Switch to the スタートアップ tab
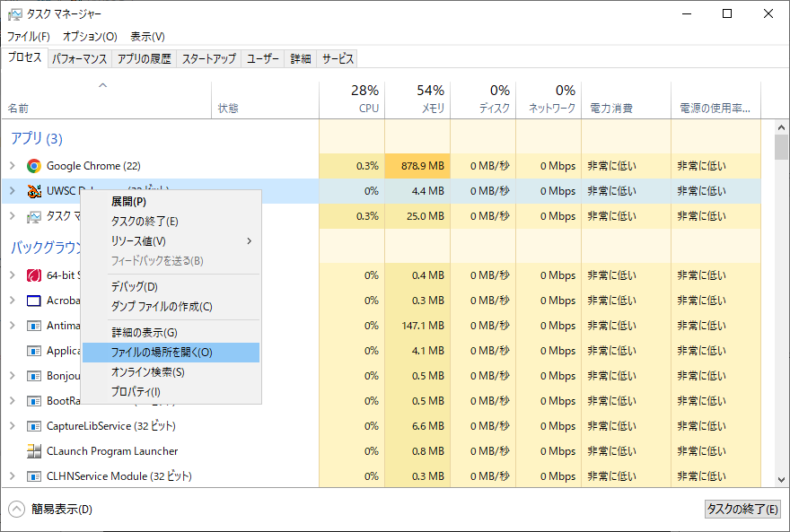The width and height of the screenshot is (790, 532). click(x=208, y=59)
